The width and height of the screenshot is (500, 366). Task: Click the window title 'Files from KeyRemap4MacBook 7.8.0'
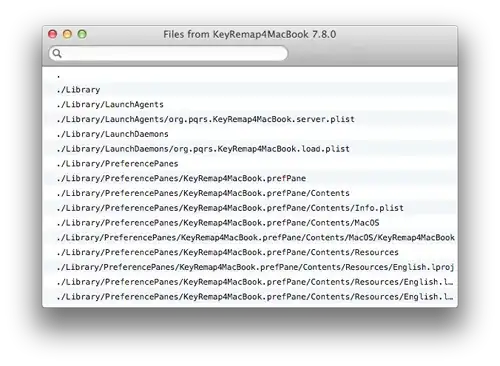[x=249, y=34]
